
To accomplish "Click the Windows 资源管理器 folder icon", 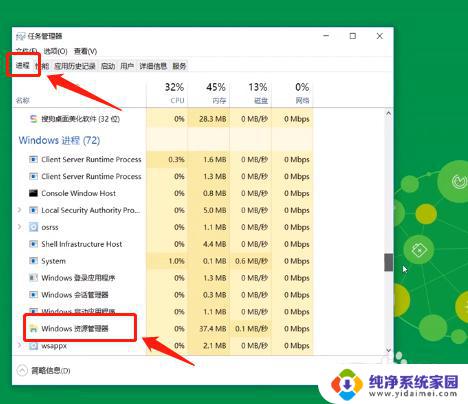I will pos(33,329).
